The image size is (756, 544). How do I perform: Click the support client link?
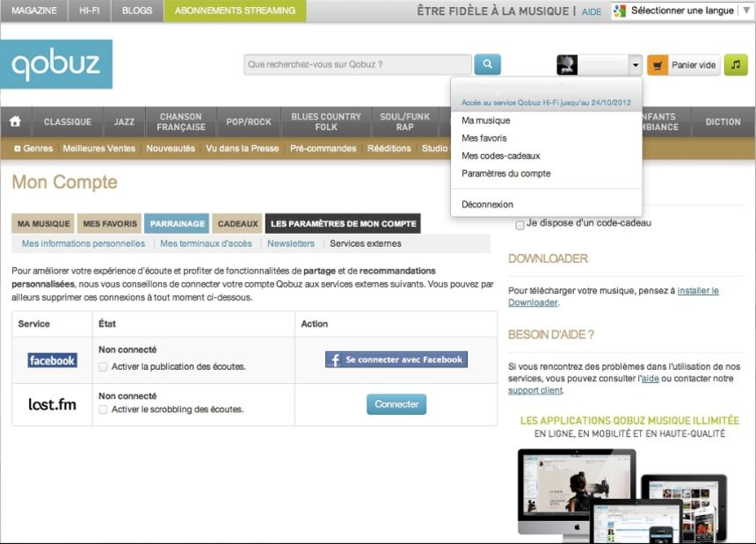click(535, 390)
